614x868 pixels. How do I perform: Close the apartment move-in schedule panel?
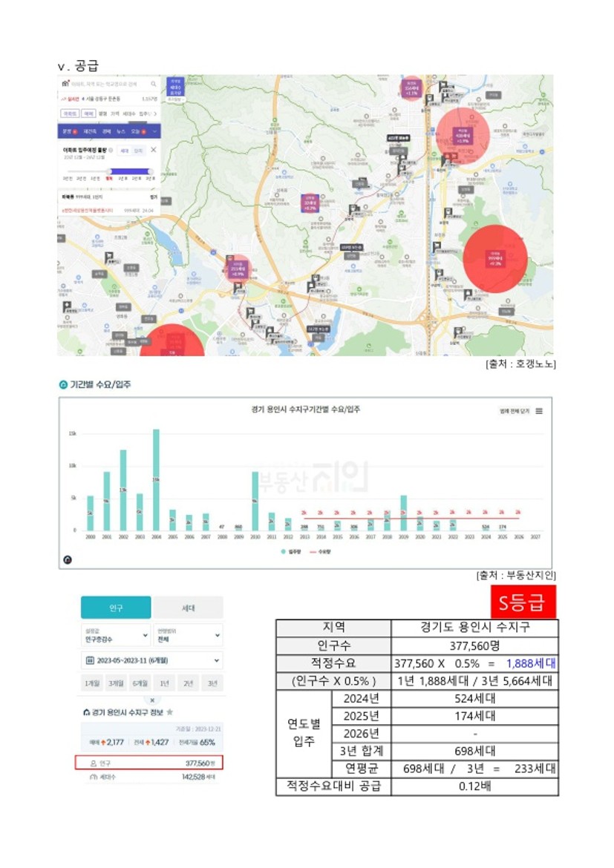click(154, 150)
